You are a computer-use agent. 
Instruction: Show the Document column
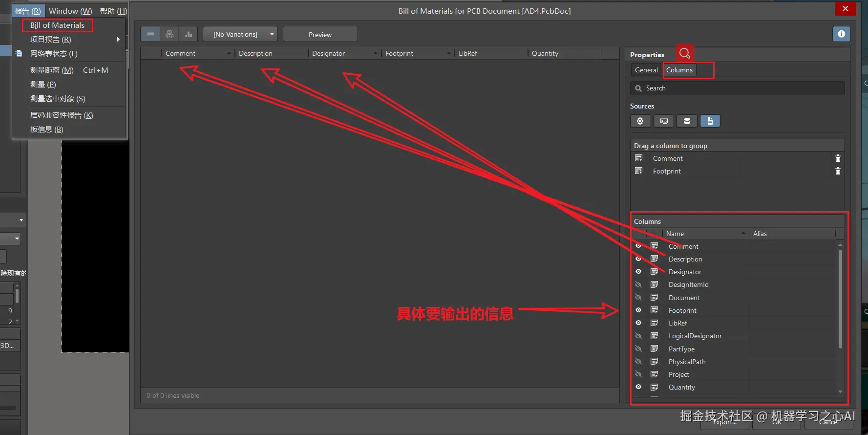point(638,297)
